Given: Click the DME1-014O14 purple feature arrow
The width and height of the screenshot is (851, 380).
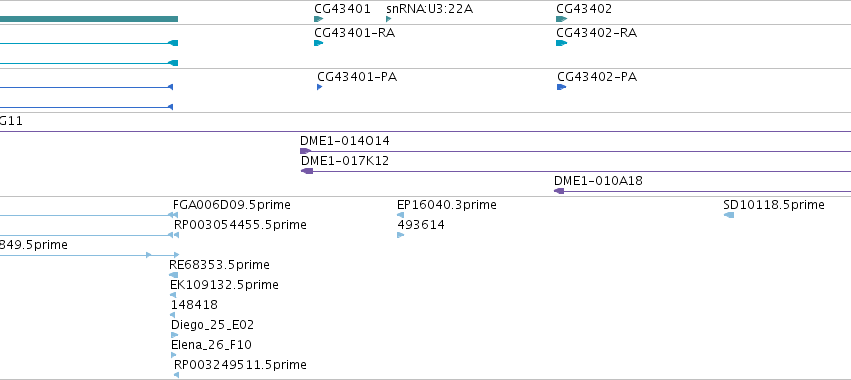Looking at the screenshot, I should (x=306, y=151).
